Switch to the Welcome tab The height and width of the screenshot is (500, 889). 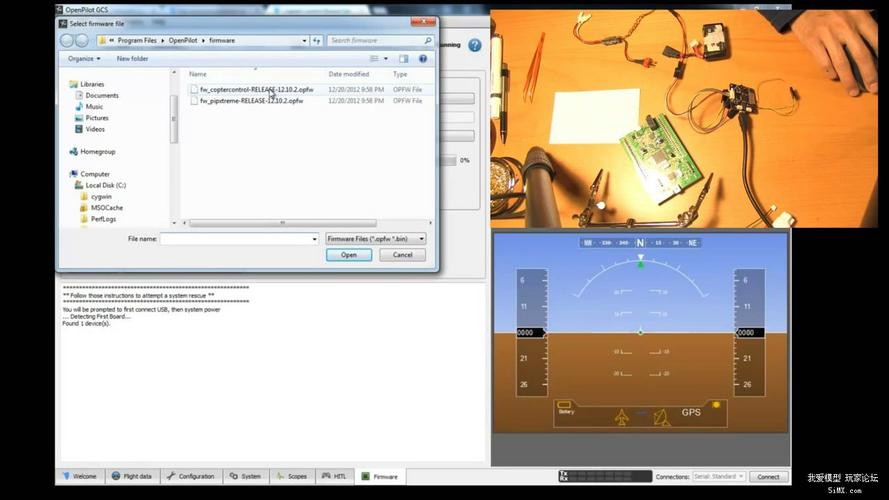tap(80, 476)
